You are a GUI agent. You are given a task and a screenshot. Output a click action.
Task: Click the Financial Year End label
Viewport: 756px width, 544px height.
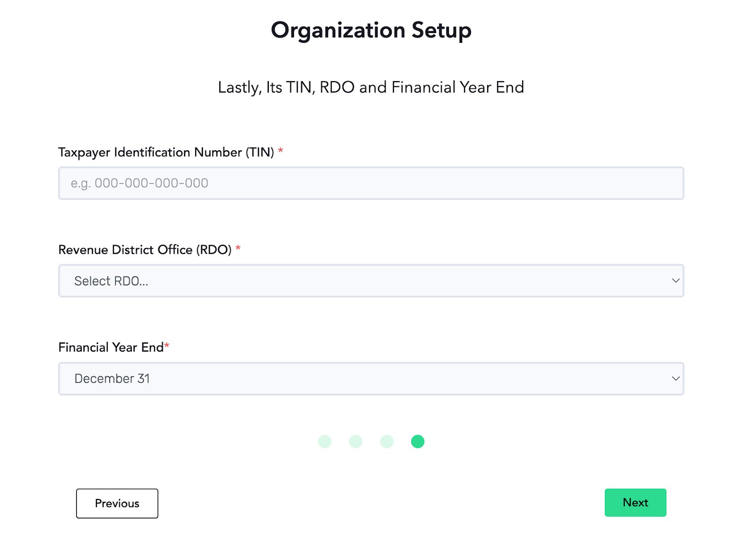coord(111,347)
